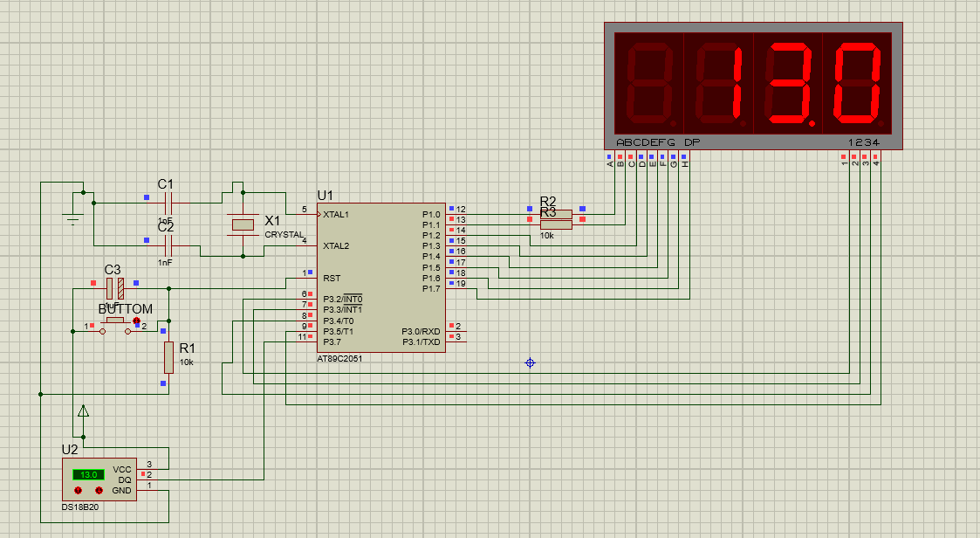Viewport: 980px width, 538px height.
Task: Click the DS18B20 13.0 temperature readout
Action: point(88,475)
